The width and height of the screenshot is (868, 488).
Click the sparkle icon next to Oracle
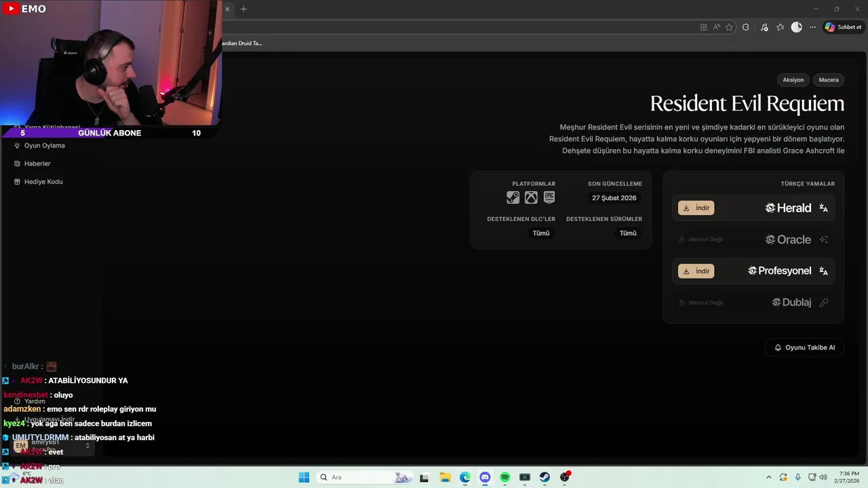click(823, 239)
